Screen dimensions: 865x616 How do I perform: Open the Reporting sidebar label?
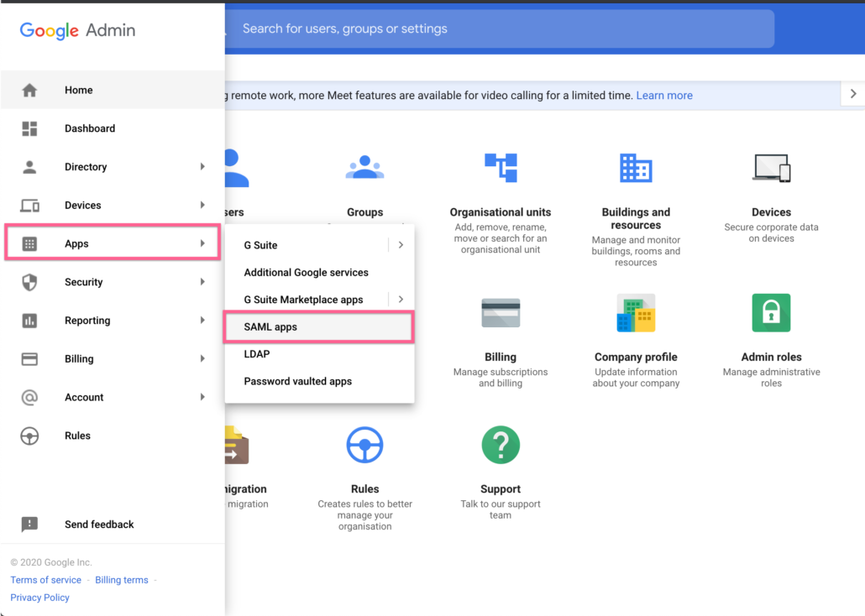point(87,321)
